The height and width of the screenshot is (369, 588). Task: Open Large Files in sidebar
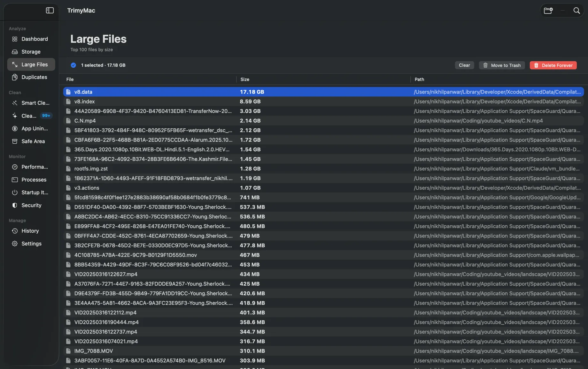point(31,64)
